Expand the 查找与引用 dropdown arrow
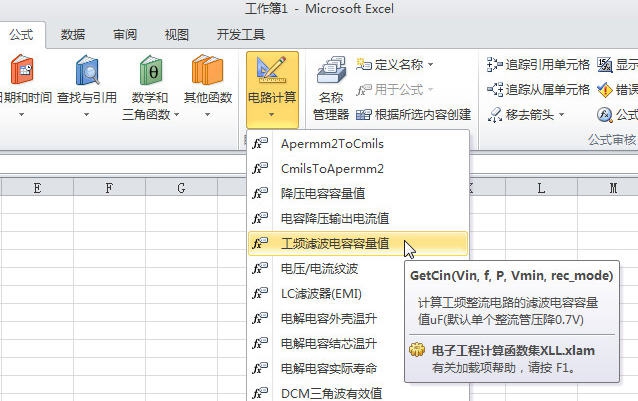This screenshot has width=638, height=401. click(86, 115)
